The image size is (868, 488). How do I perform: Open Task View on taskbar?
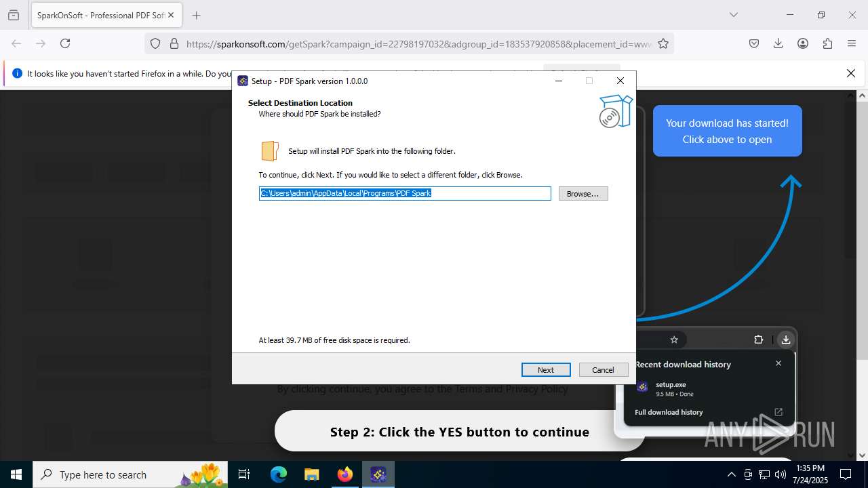(x=245, y=474)
